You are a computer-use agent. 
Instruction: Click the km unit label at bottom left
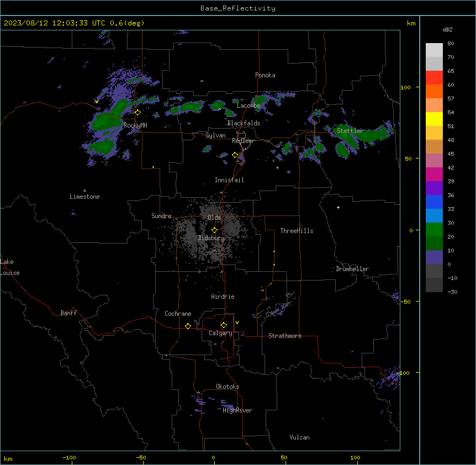coord(8,459)
